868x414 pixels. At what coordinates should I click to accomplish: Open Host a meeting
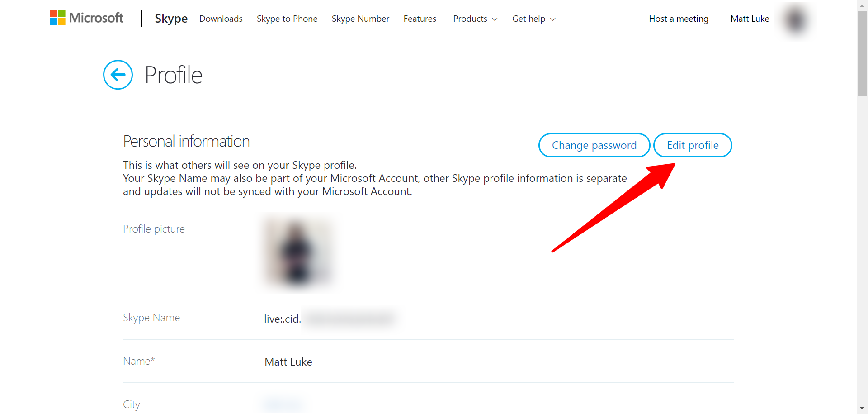pos(679,19)
